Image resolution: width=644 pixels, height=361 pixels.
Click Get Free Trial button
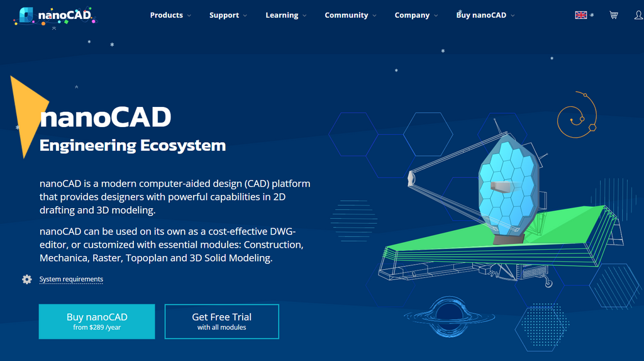pyautogui.click(x=222, y=321)
